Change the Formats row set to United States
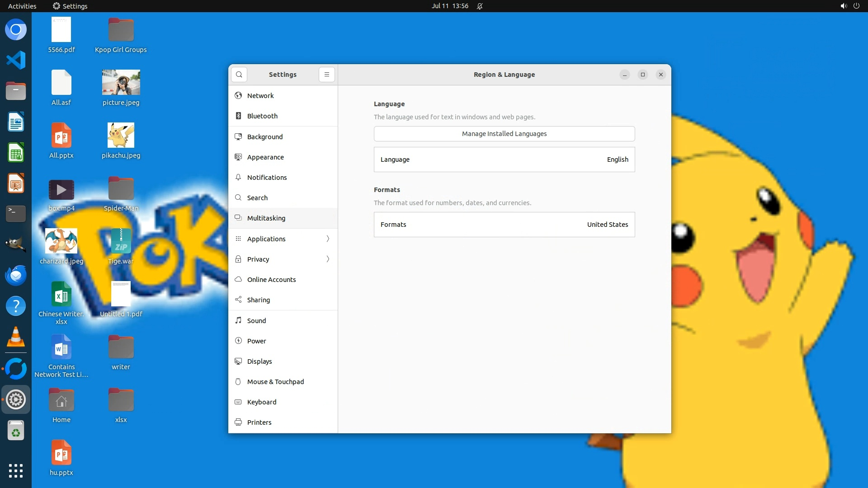Image resolution: width=868 pixels, height=488 pixels. click(504, 225)
